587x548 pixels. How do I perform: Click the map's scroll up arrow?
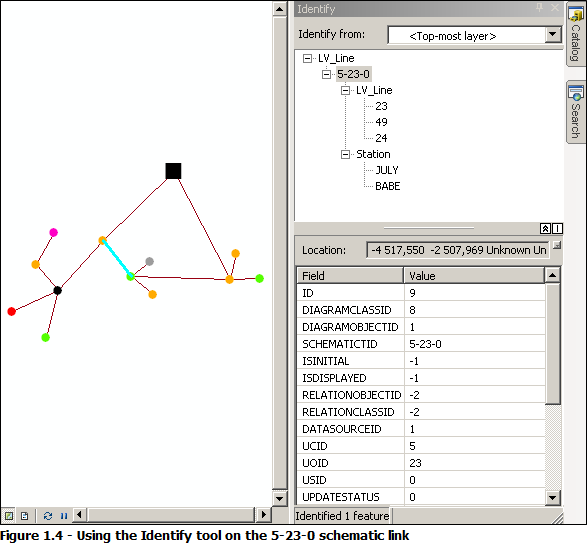point(280,8)
